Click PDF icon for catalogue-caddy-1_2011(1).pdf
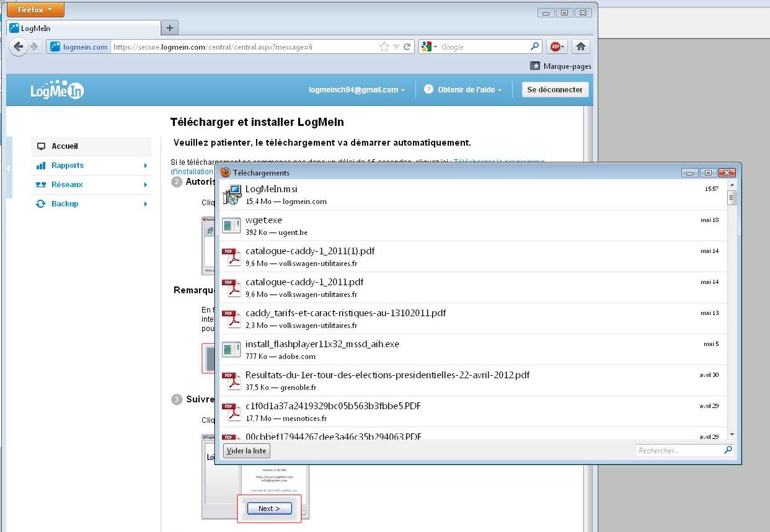This screenshot has height=532, width=770. (x=232, y=257)
